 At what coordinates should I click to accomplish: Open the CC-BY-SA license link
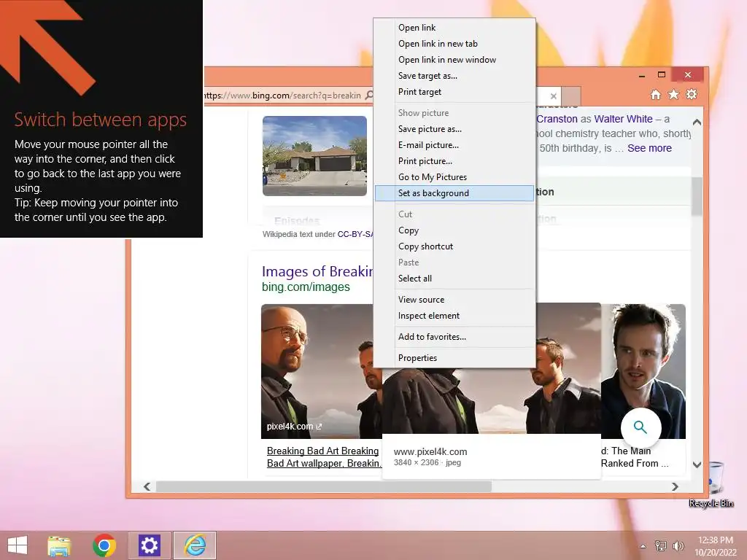(x=355, y=234)
